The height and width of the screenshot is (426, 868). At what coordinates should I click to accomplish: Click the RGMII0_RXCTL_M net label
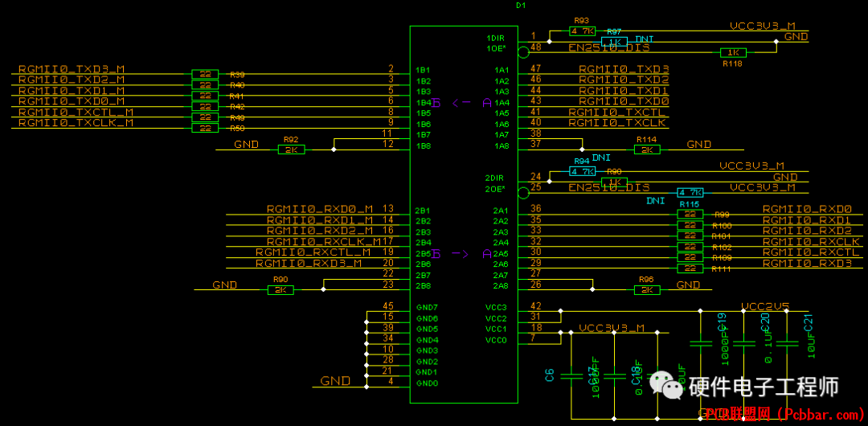(313, 252)
